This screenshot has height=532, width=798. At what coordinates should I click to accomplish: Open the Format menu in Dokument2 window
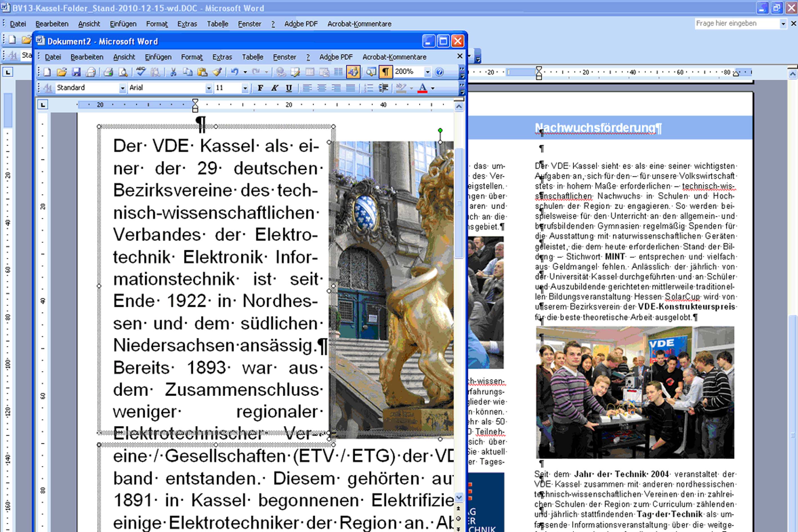click(x=192, y=57)
